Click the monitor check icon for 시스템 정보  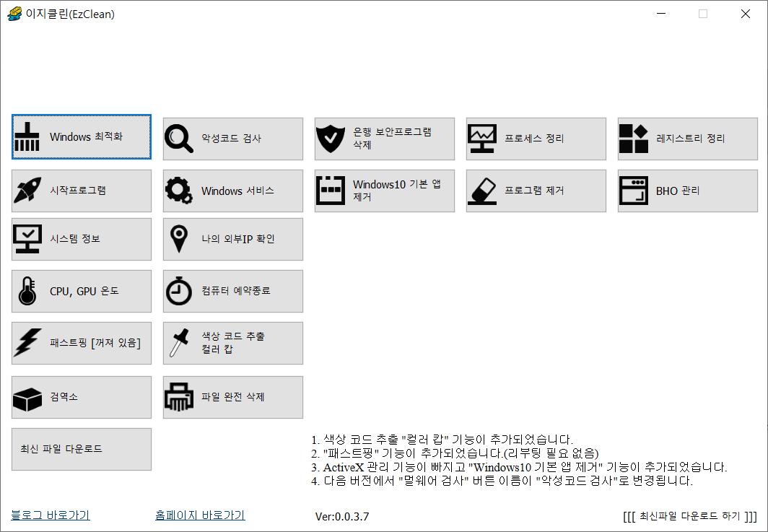[27, 238]
